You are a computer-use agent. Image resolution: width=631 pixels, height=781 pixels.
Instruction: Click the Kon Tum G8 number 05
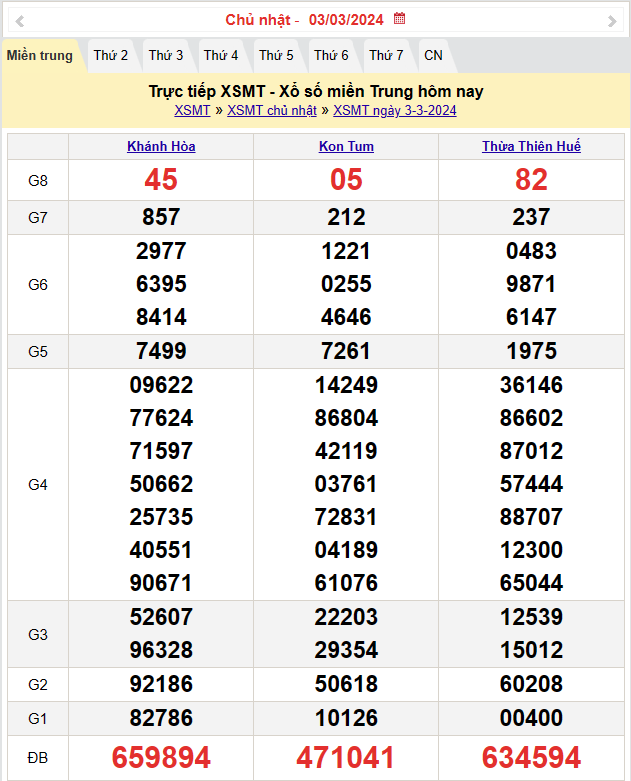pos(346,180)
